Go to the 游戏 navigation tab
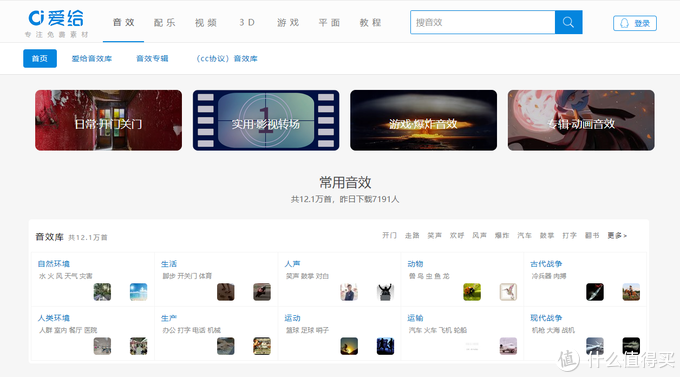 pos(288,23)
